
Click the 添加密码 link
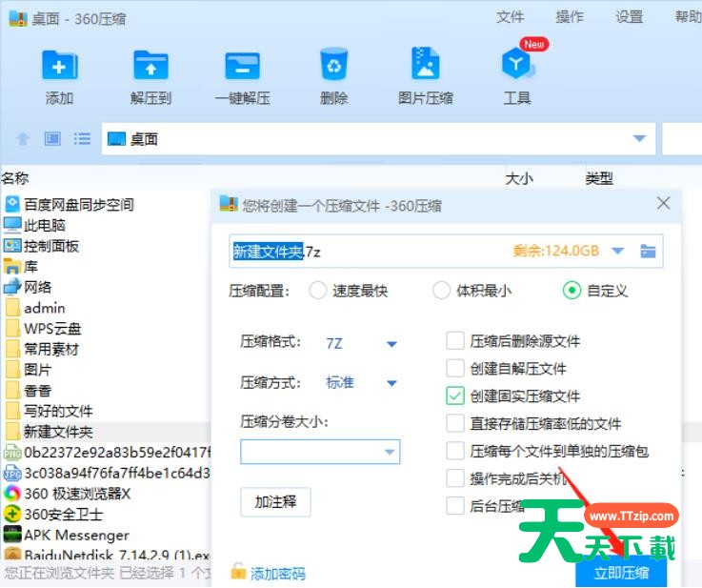click(x=277, y=574)
